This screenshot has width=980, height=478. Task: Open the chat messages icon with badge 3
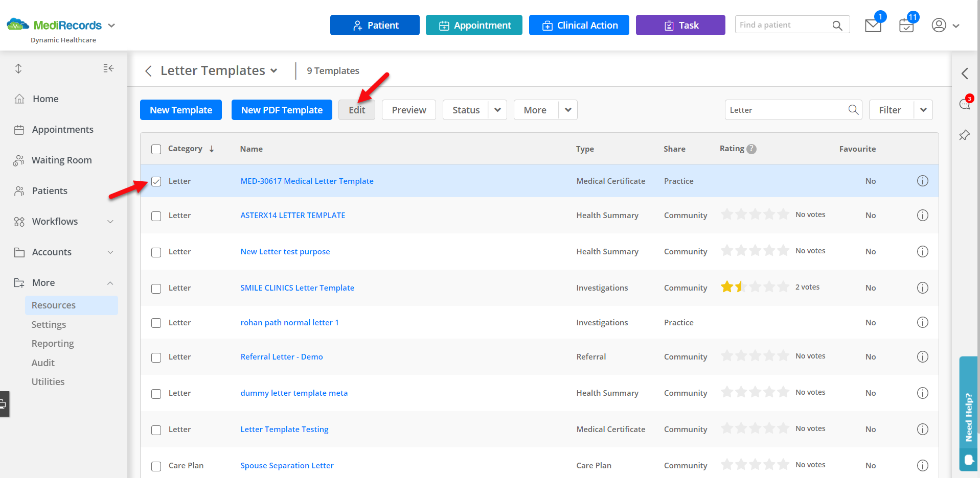point(965,104)
